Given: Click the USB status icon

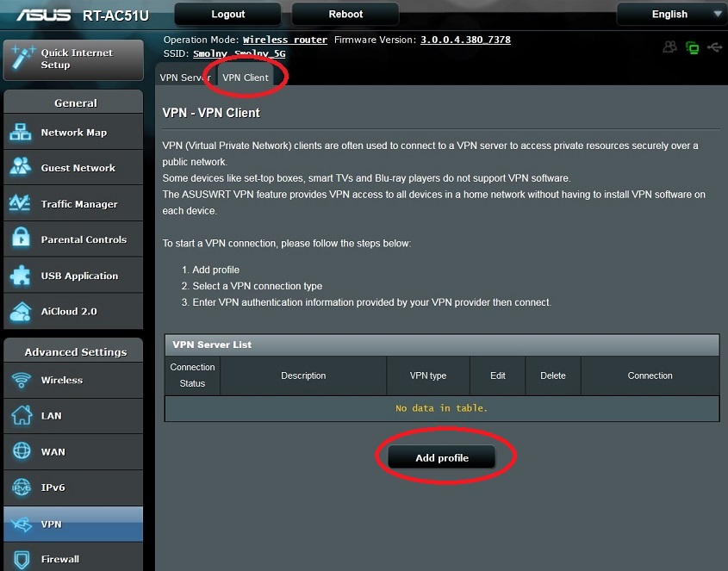Looking at the screenshot, I should 714,47.
